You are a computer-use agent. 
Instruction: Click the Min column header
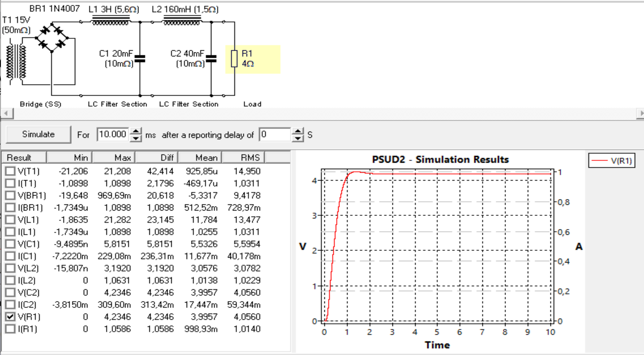[x=70, y=157]
